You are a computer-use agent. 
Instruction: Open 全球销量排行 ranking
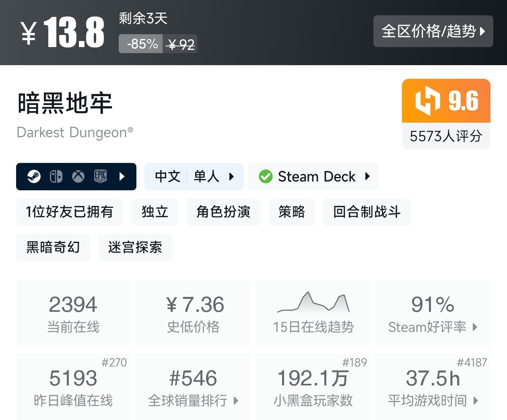(x=193, y=387)
